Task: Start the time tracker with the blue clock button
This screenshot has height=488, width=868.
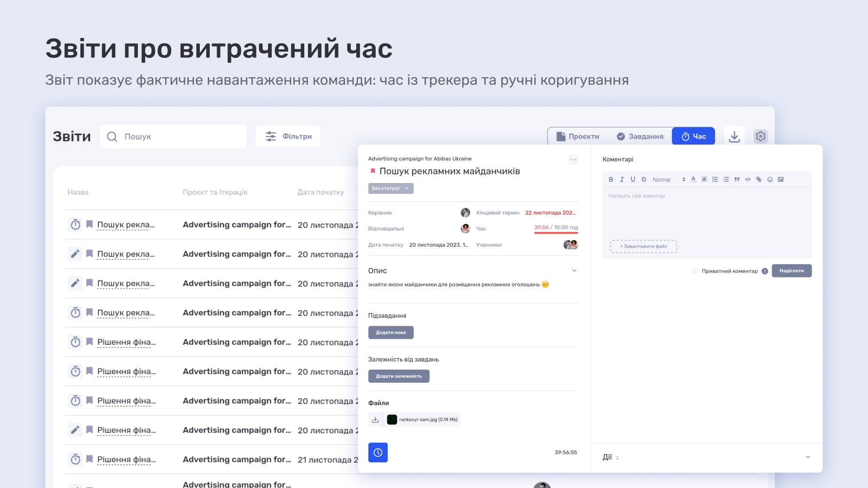Action: (x=378, y=452)
